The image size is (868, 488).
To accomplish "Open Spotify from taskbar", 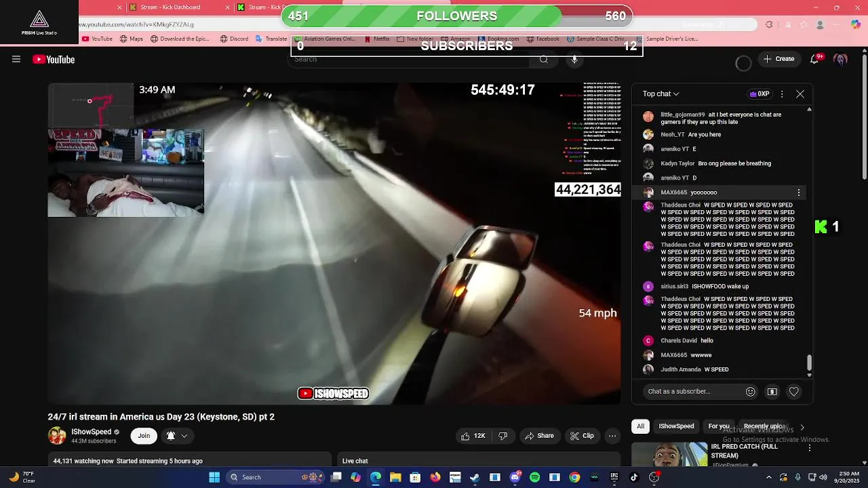I will point(534,477).
